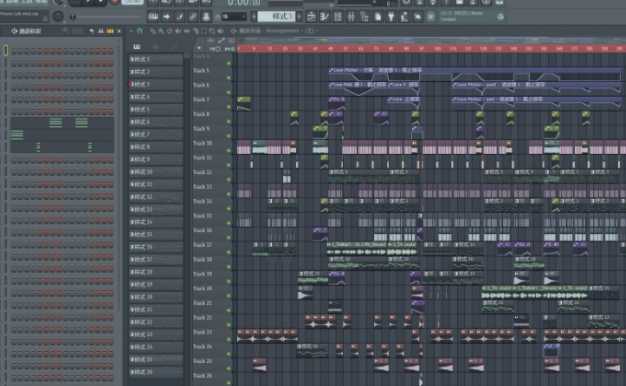Select the playlist Select tool
The image size is (626, 386).
[204, 31]
